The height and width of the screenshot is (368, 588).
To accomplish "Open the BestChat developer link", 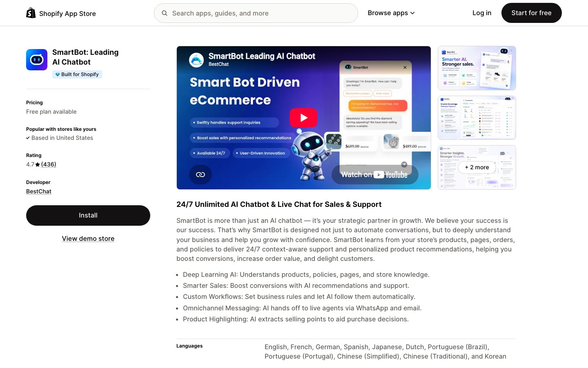I will point(39,191).
